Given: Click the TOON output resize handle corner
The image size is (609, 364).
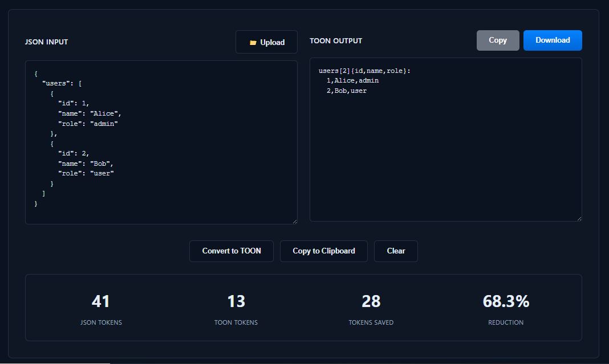Looking at the screenshot, I should point(579,218).
